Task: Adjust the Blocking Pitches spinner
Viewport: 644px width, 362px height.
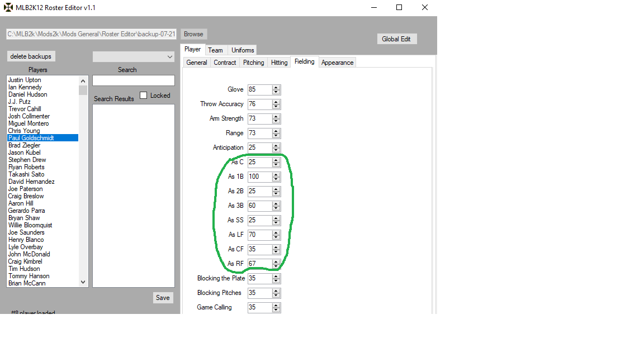Action: tap(276, 293)
